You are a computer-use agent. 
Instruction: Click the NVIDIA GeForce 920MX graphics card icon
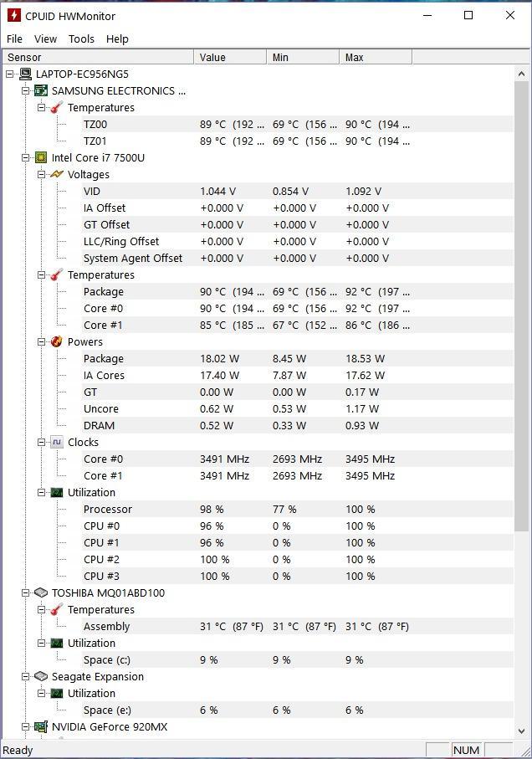point(41,726)
